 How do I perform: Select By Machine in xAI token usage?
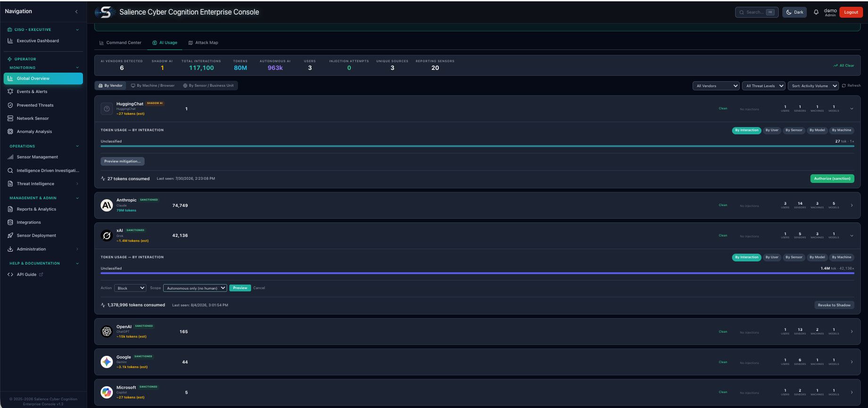pos(842,257)
